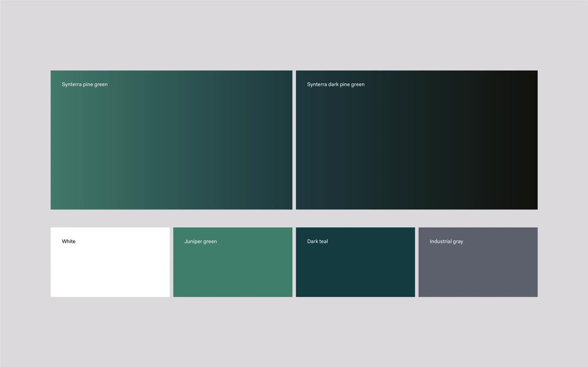Sample the darkest right edge of pine green gradient

(x=289, y=140)
